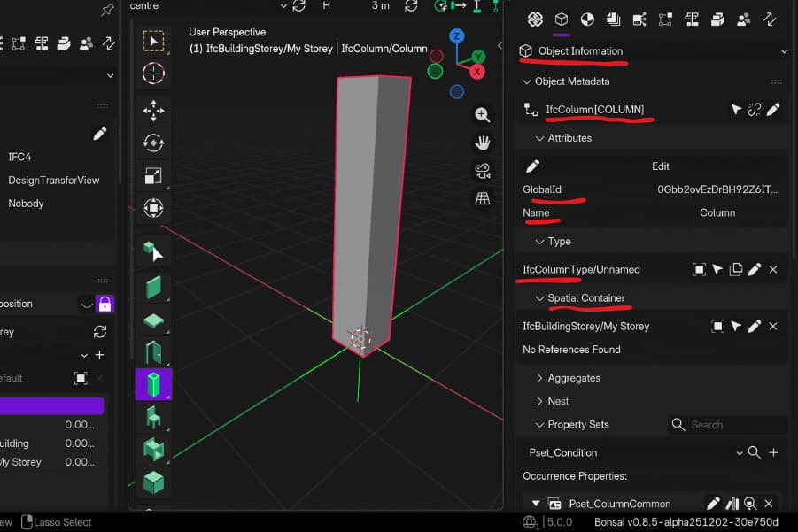Click the Geometry and Materials pie icon tab
This screenshot has height=532, width=798.
click(x=585, y=19)
